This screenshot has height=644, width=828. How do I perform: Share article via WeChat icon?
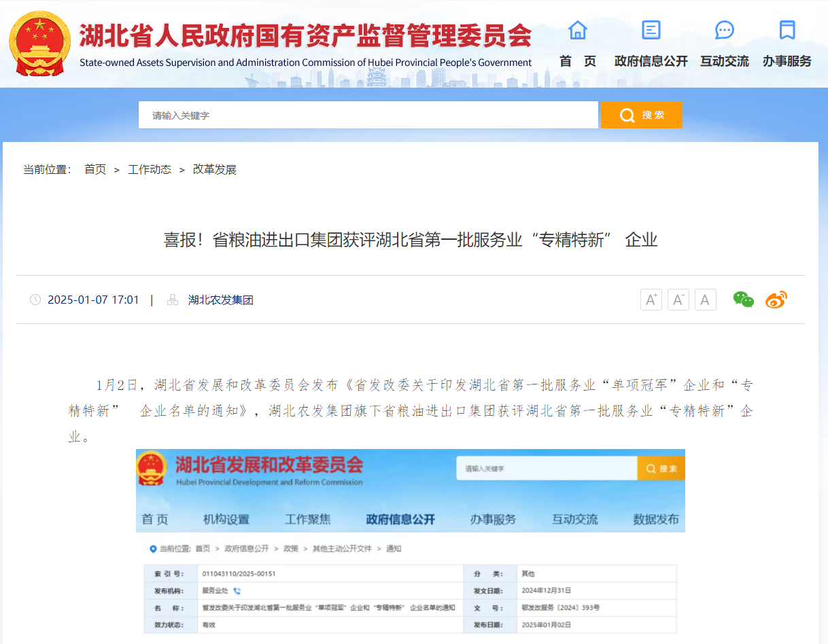point(743,300)
